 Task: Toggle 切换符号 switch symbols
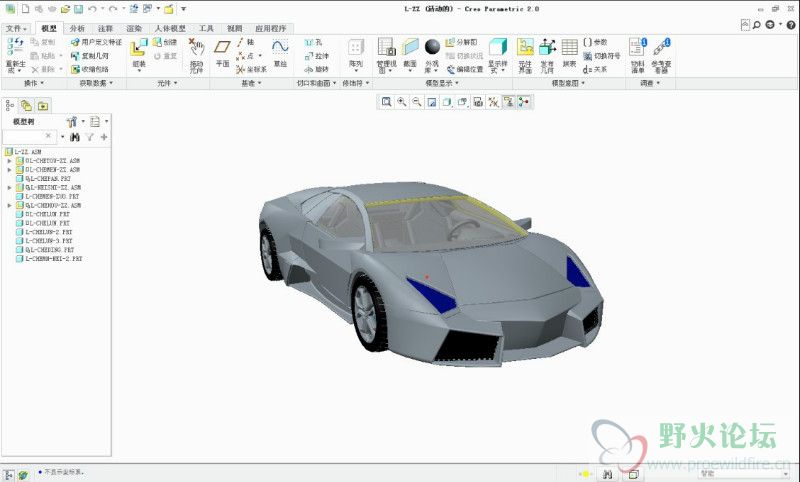602,56
